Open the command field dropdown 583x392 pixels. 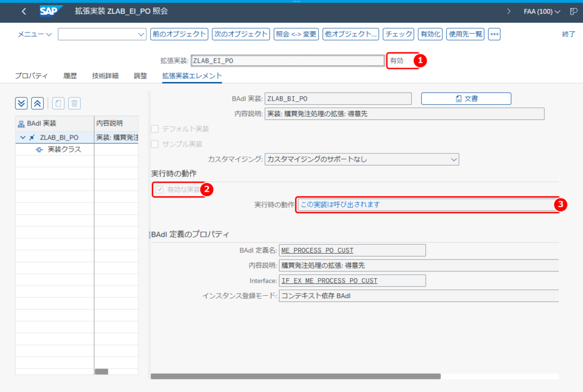coord(141,35)
